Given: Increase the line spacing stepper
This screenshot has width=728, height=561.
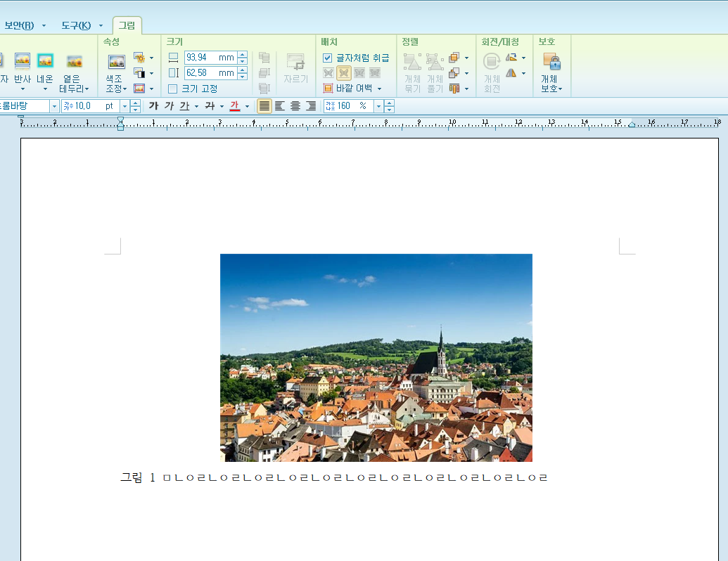Looking at the screenshot, I should click(x=390, y=103).
